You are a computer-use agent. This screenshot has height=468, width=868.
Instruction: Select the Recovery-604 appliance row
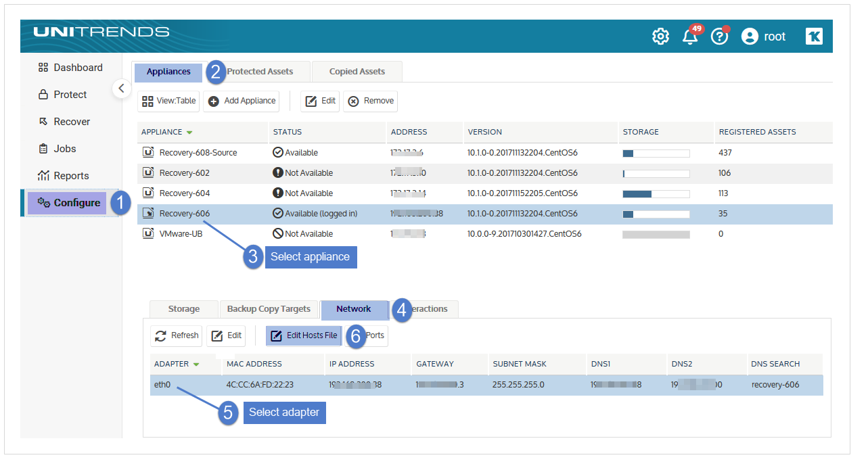click(x=485, y=193)
